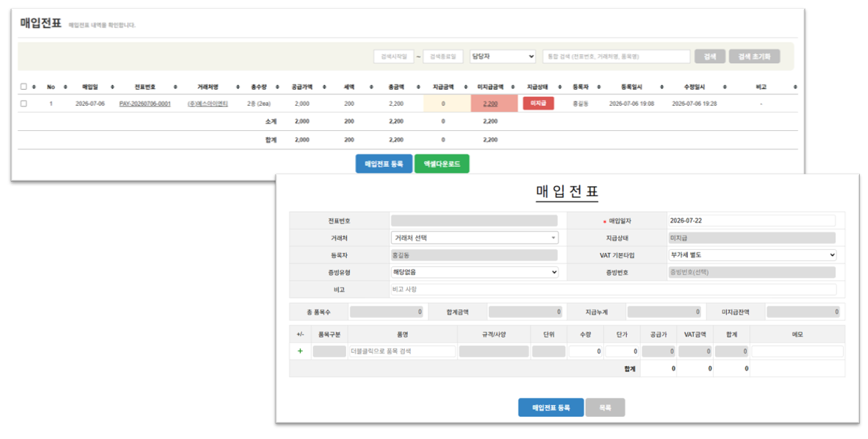Click the 지급누계 summary field
The width and height of the screenshot is (868, 439).
pyautogui.click(x=664, y=313)
